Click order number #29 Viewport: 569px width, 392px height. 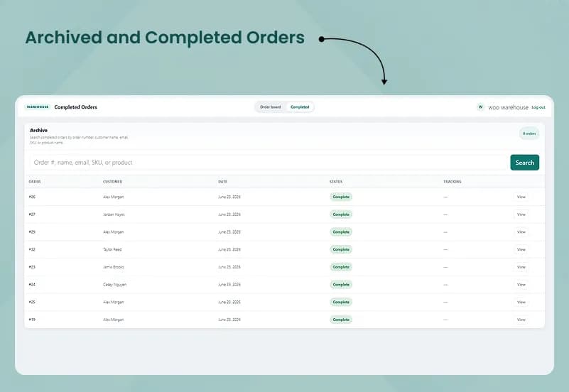[x=32, y=232]
